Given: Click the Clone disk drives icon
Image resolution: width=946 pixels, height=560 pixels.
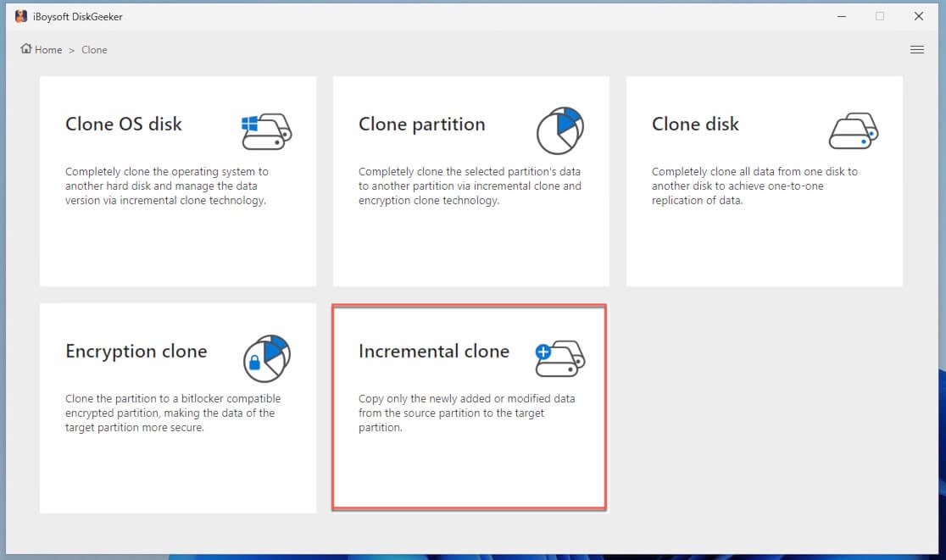Looking at the screenshot, I should pyautogui.click(x=854, y=130).
